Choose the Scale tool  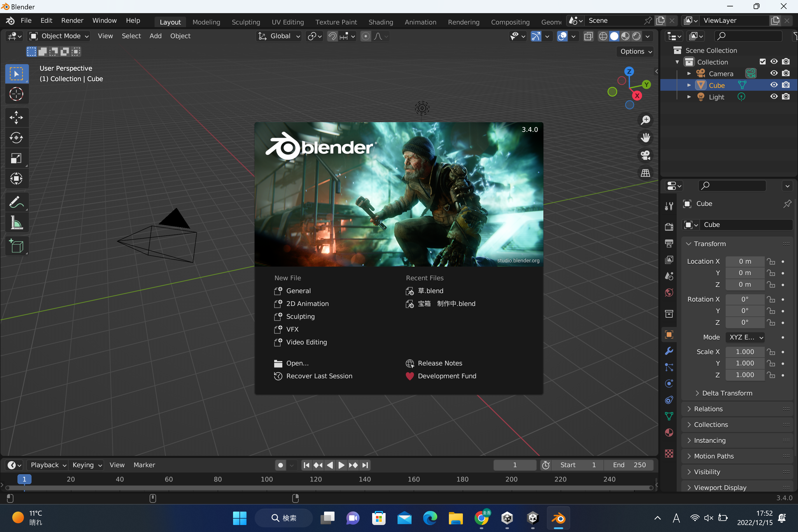pyautogui.click(x=16, y=158)
